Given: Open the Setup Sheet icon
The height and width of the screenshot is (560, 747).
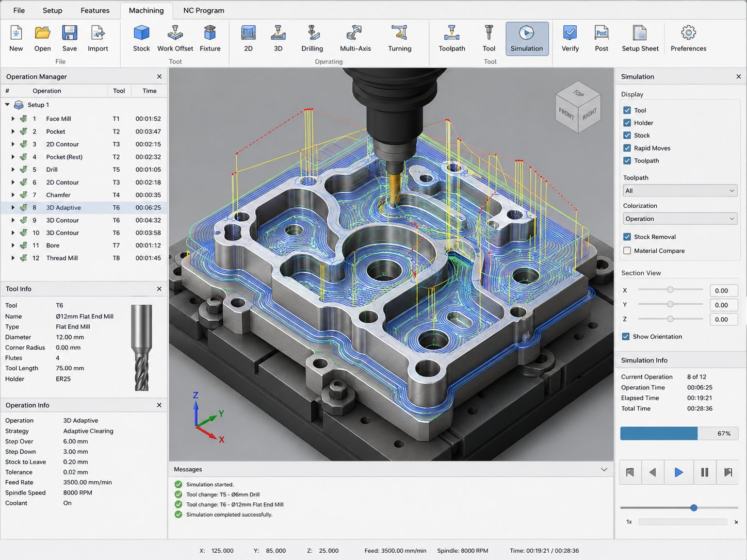Looking at the screenshot, I should (640, 34).
